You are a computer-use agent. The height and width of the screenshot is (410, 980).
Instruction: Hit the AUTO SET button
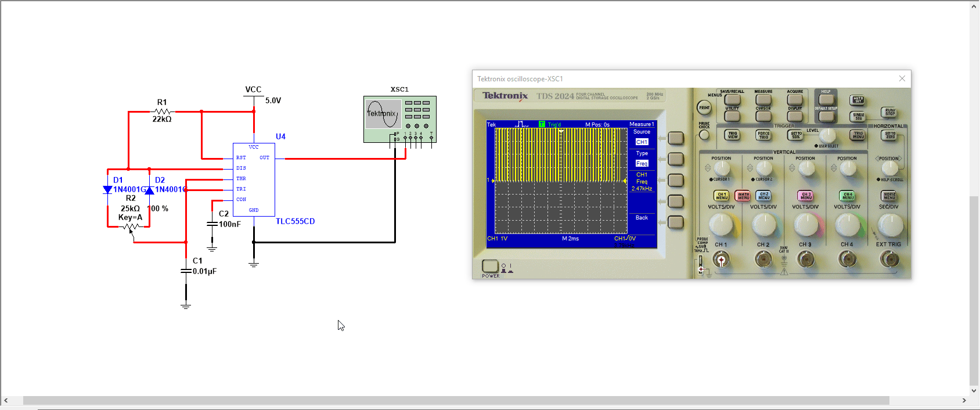tap(858, 100)
